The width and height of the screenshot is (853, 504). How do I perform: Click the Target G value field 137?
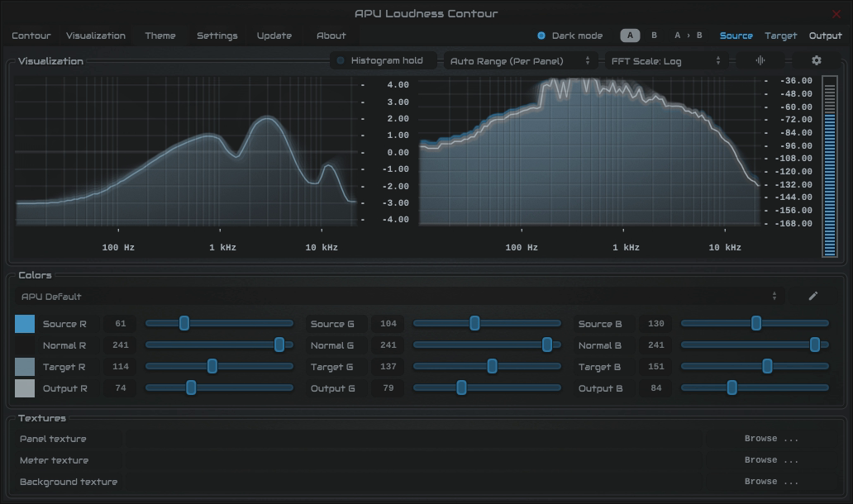tap(388, 367)
